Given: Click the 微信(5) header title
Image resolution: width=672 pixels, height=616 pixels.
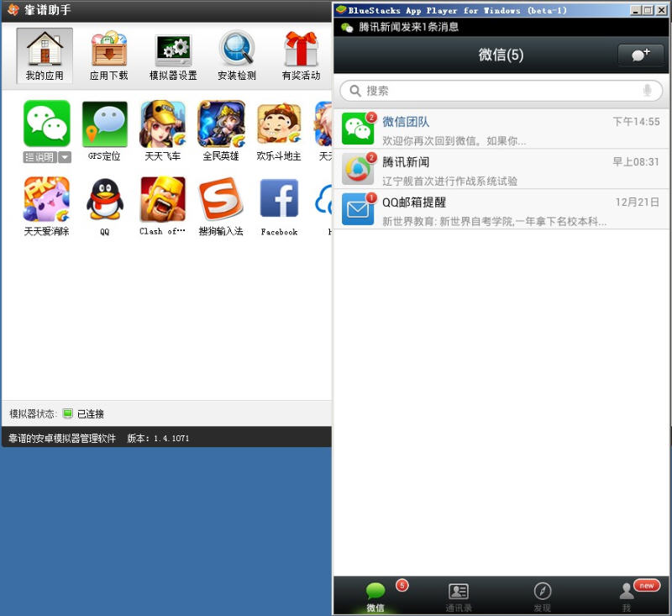Looking at the screenshot, I should click(501, 55).
